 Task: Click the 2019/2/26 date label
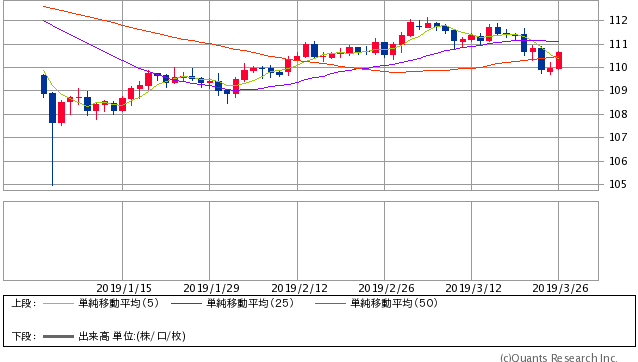point(386,288)
